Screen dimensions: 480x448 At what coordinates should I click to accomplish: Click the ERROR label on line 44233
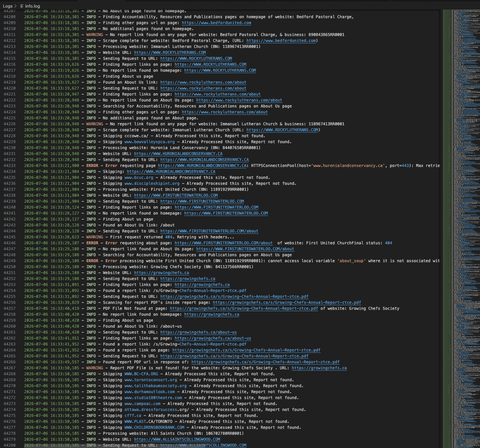pos(92,166)
